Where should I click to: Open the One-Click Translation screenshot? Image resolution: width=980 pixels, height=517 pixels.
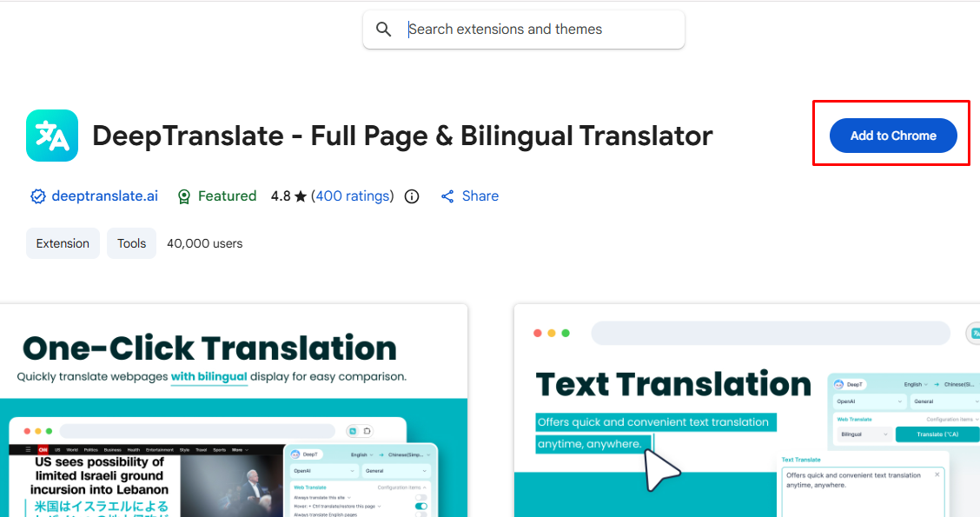(234, 411)
